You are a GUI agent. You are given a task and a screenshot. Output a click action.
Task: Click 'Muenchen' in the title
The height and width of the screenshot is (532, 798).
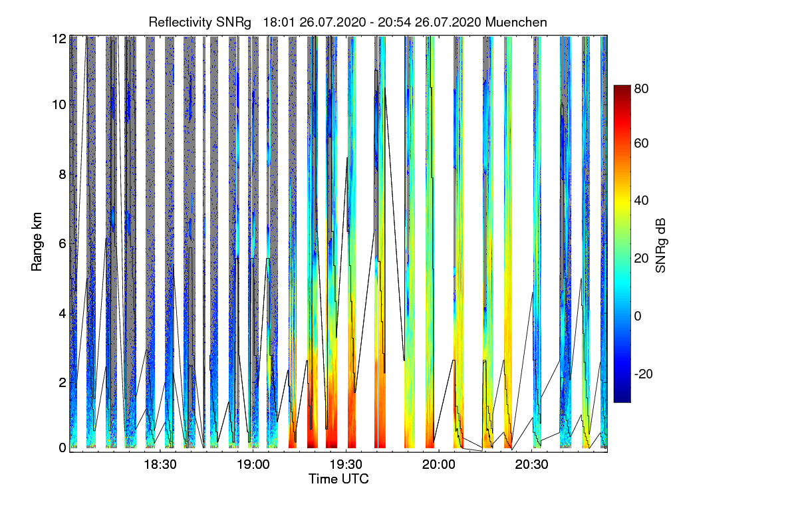[517, 22]
